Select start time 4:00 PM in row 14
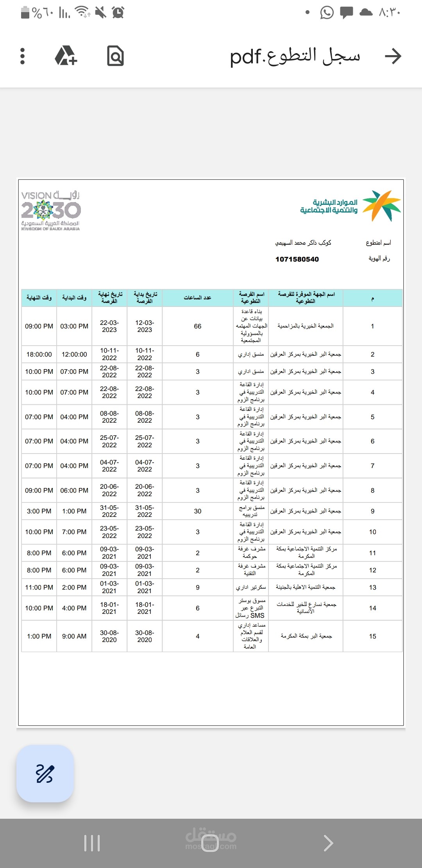The height and width of the screenshot is (868, 422). (74, 608)
